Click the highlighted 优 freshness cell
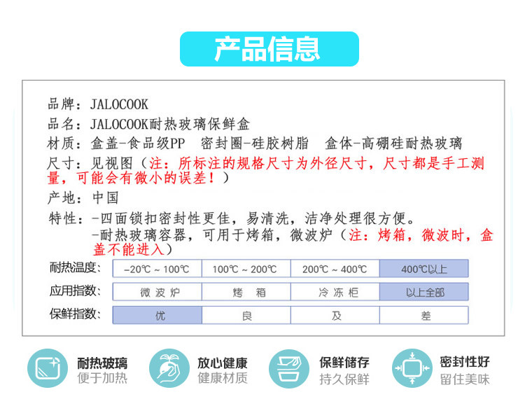 (157, 315)
